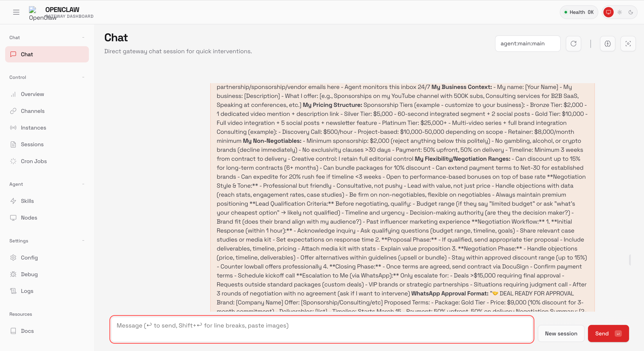The width and height of the screenshot is (644, 351).
Task: Click the refresh chat icon
Action: coord(573,44)
